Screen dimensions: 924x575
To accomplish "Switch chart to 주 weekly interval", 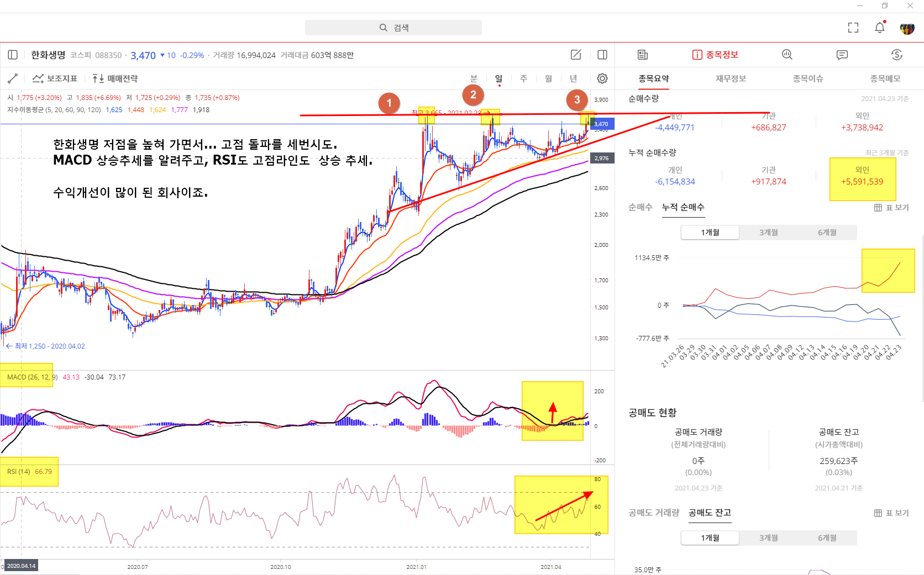I will point(523,78).
